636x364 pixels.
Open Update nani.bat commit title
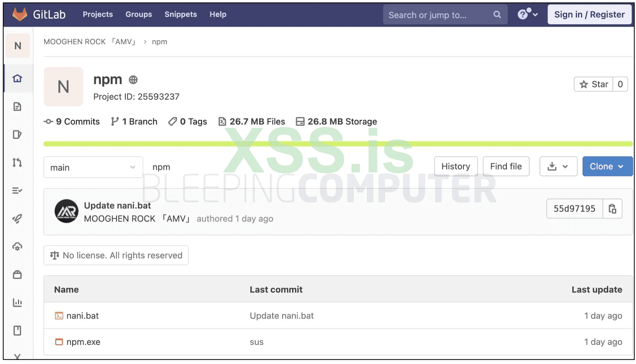pyautogui.click(x=118, y=205)
